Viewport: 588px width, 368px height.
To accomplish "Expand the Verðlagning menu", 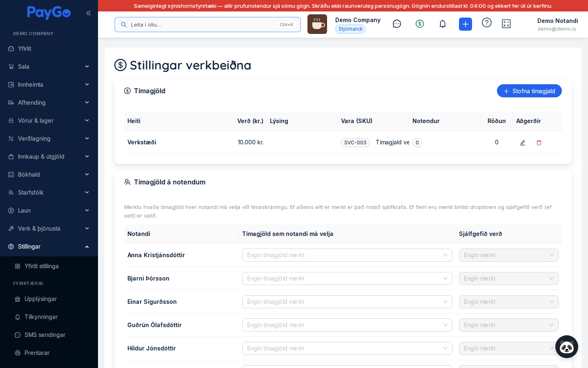I will [x=49, y=139].
